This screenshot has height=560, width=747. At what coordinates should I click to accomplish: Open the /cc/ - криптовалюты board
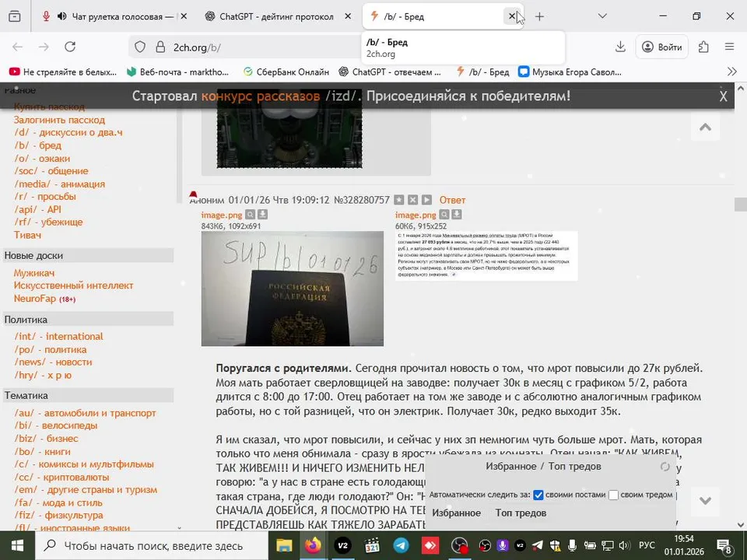coord(61,477)
